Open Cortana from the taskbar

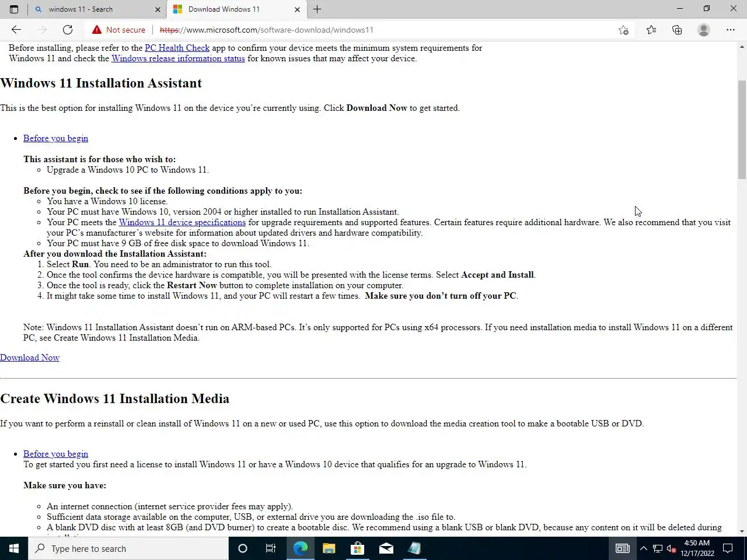[243, 548]
